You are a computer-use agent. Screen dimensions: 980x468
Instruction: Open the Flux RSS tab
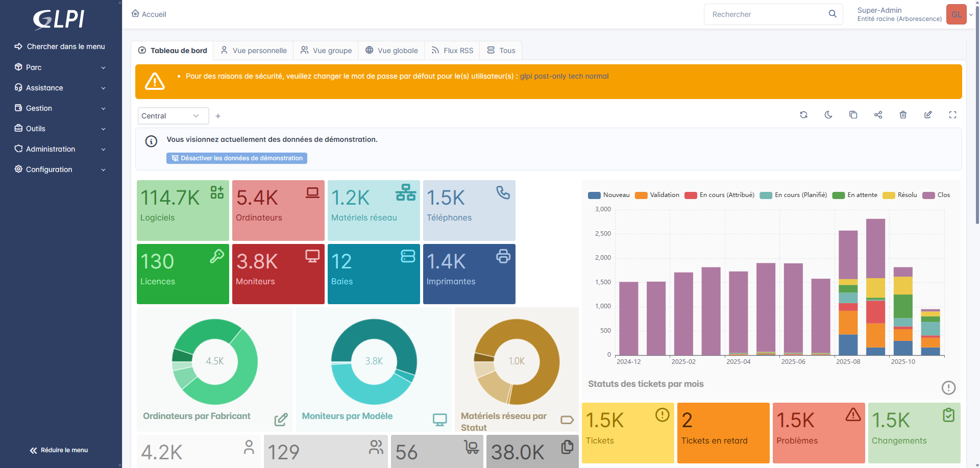[x=452, y=51]
